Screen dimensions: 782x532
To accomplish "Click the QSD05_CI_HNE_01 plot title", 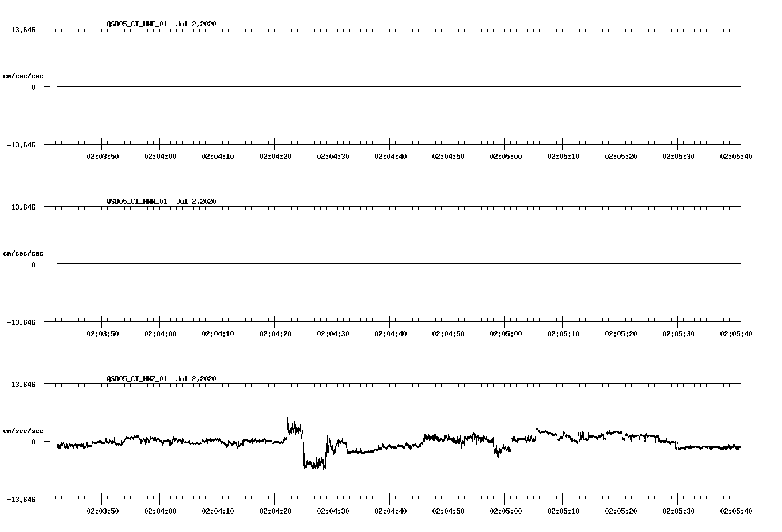I will pos(162,24).
